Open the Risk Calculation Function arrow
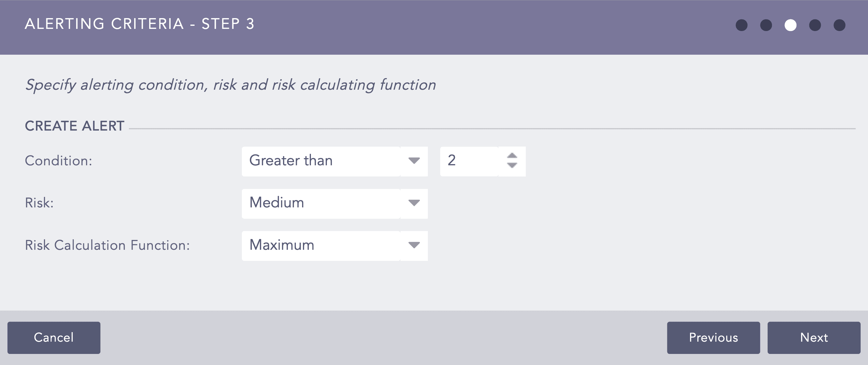Viewport: 868px width, 365px height. coord(414,245)
